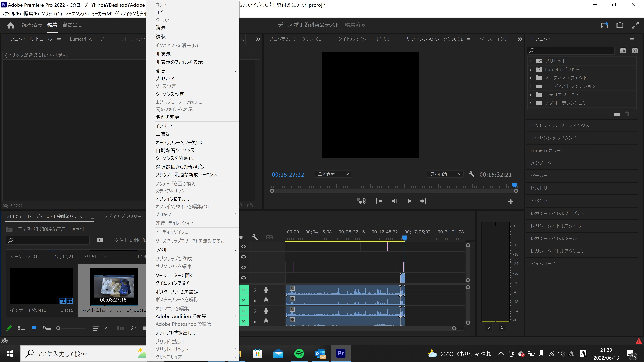Open the エッセンシャルグラフィックス panel
The height and width of the screenshot is (362, 644).
(560, 125)
